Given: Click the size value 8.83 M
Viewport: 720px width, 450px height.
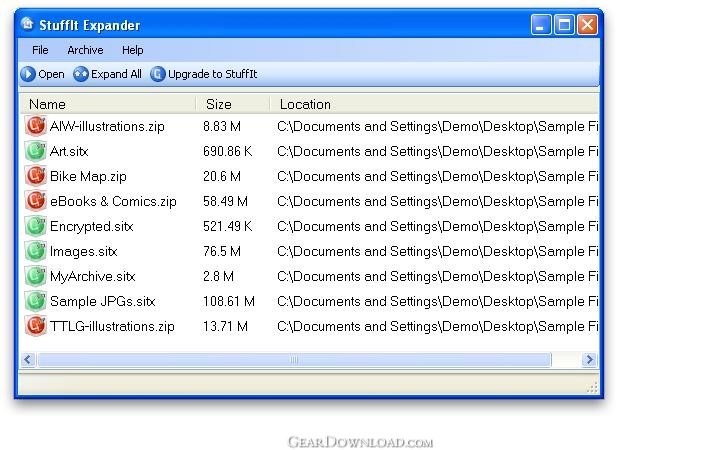Looking at the screenshot, I should point(222,126).
